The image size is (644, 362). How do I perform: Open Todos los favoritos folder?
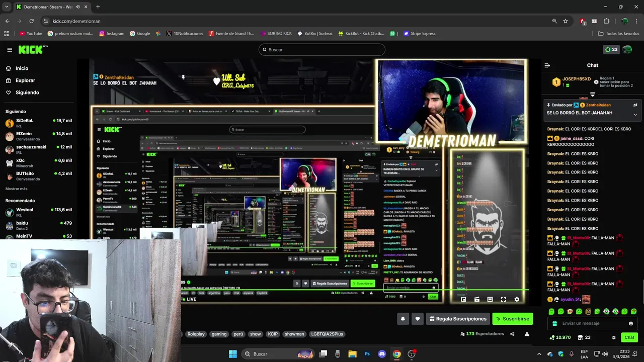tap(618, 34)
